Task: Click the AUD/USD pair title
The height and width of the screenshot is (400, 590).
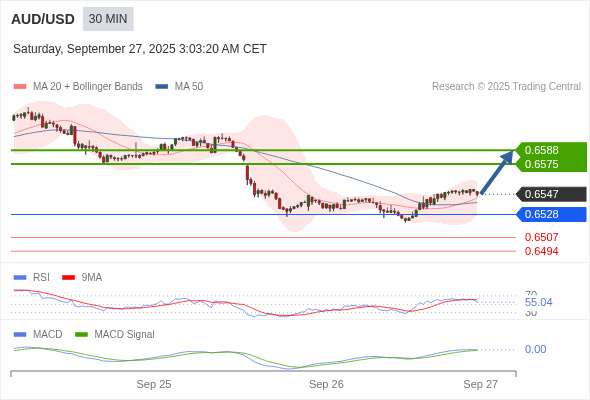Action: click(43, 19)
